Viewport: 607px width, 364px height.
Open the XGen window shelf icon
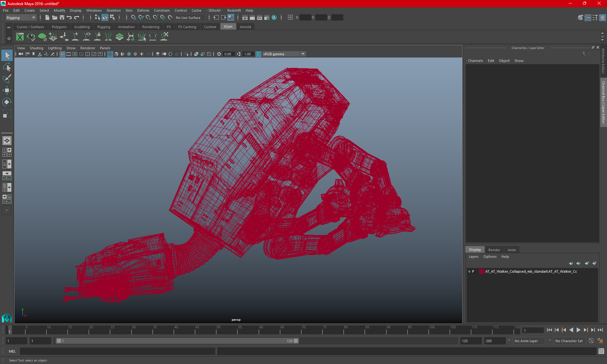20,37
